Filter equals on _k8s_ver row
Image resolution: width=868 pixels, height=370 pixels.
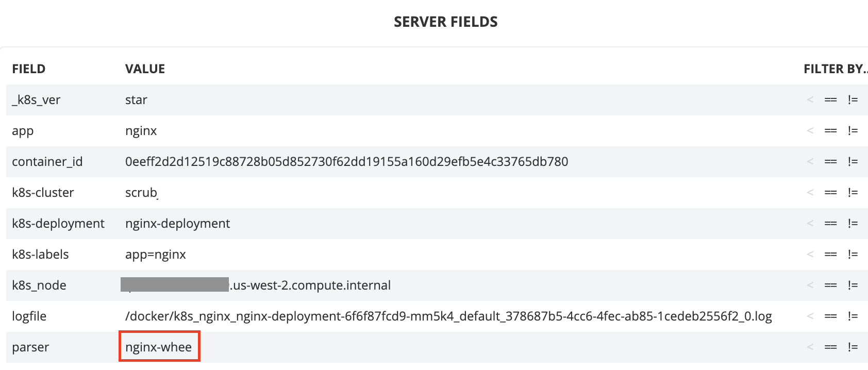coord(830,100)
